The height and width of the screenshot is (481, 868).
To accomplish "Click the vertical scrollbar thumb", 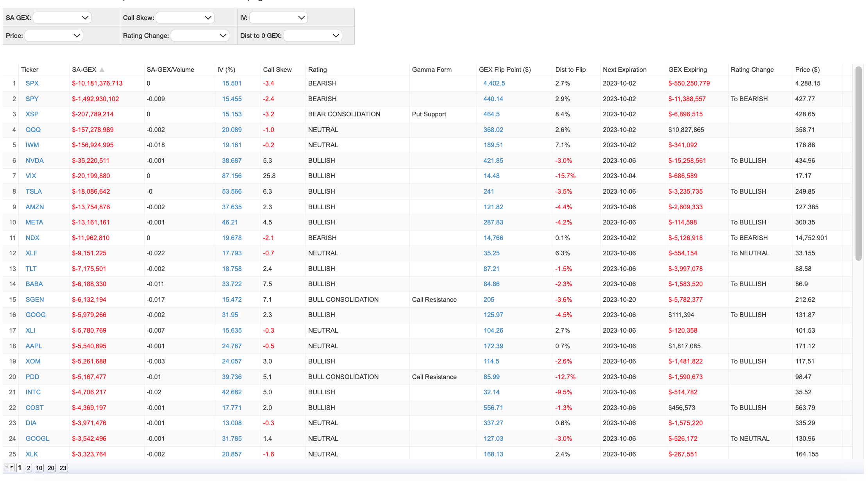I will 858,163.
